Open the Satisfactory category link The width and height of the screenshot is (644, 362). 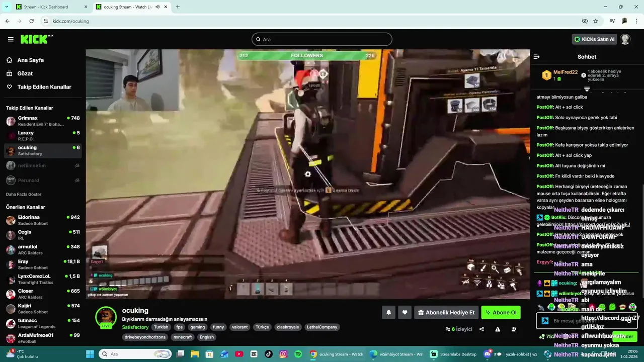[135, 327]
